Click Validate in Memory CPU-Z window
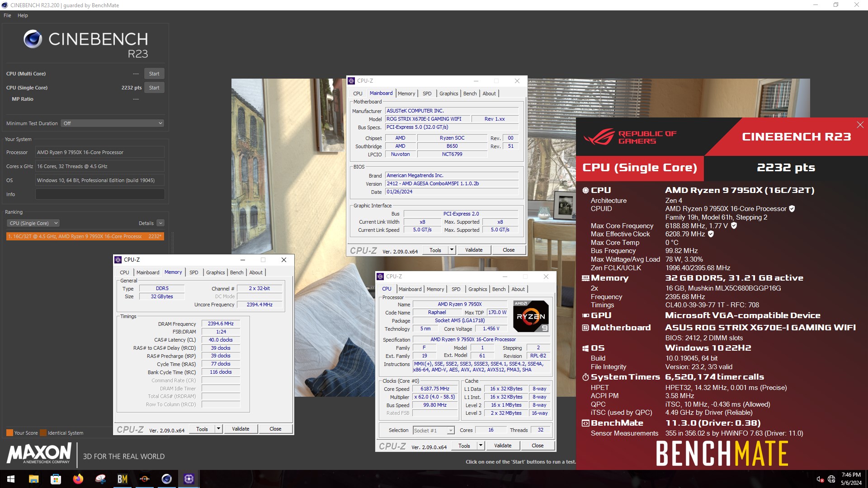The width and height of the screenshot is (868, 488). tap(241, 429)
